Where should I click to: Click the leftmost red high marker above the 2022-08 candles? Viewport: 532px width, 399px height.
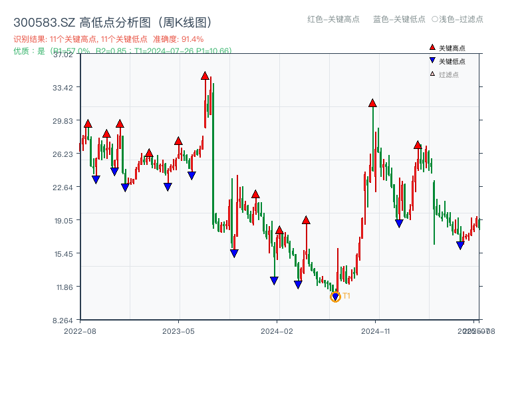pos(86,122)
